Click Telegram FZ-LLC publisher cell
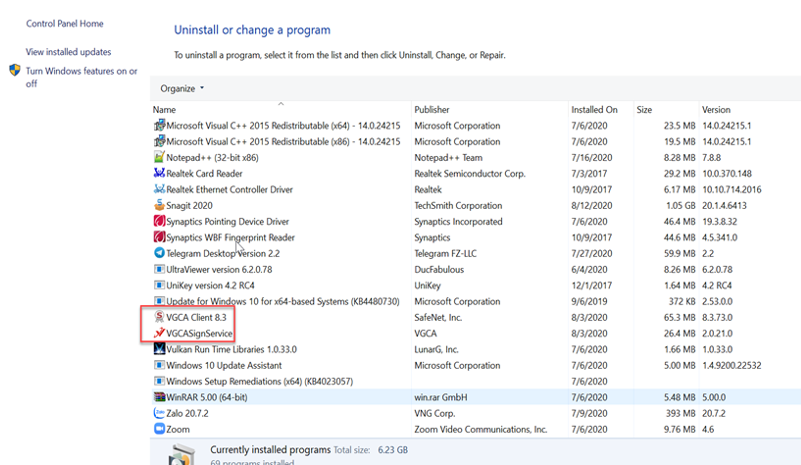801x465 pixels. (445, 253)
